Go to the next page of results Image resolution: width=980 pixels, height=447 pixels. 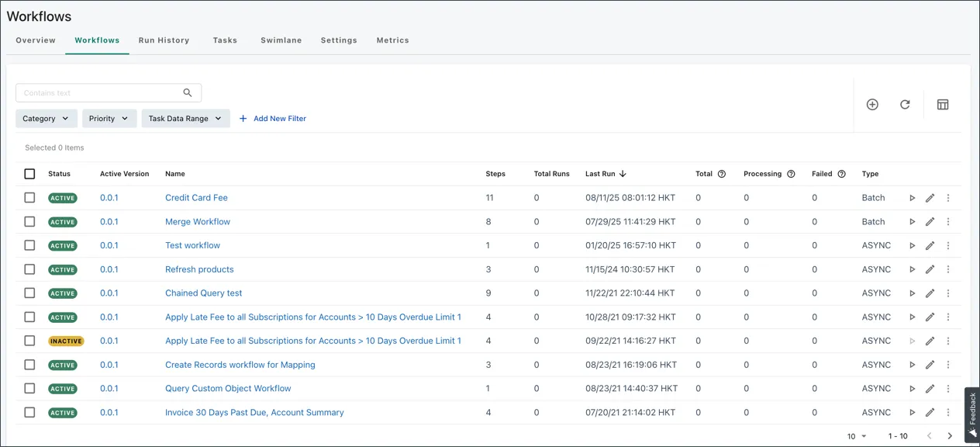(950, 436)
